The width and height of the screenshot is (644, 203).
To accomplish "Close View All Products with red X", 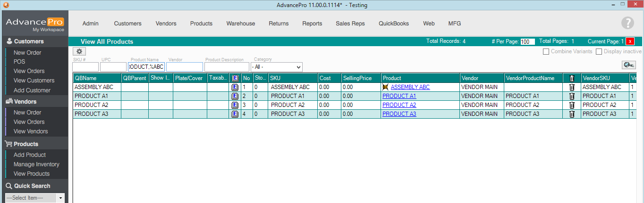I will point(630,41).
